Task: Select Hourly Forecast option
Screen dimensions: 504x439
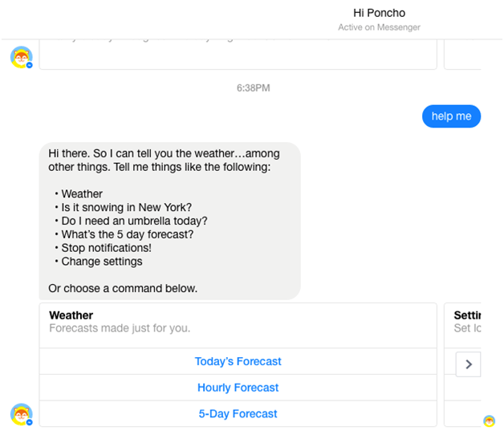Action: [x=238, y=388]
